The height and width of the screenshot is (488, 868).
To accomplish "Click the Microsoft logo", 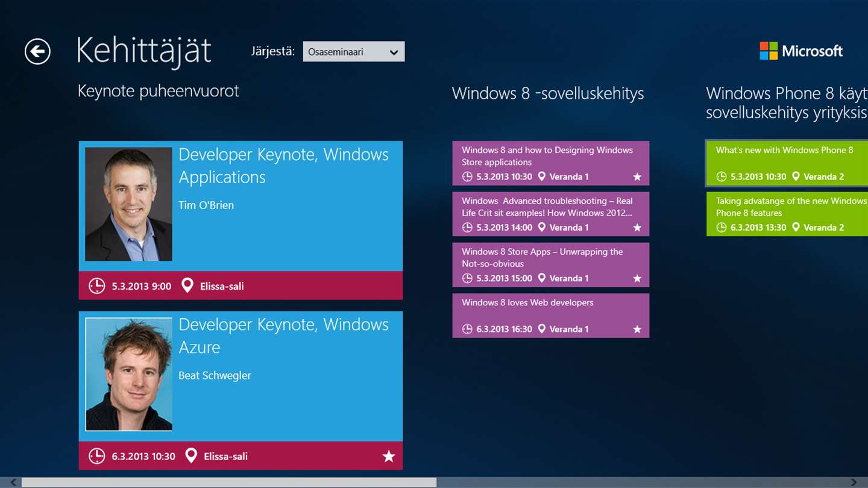I will click(x=801, y=51).
